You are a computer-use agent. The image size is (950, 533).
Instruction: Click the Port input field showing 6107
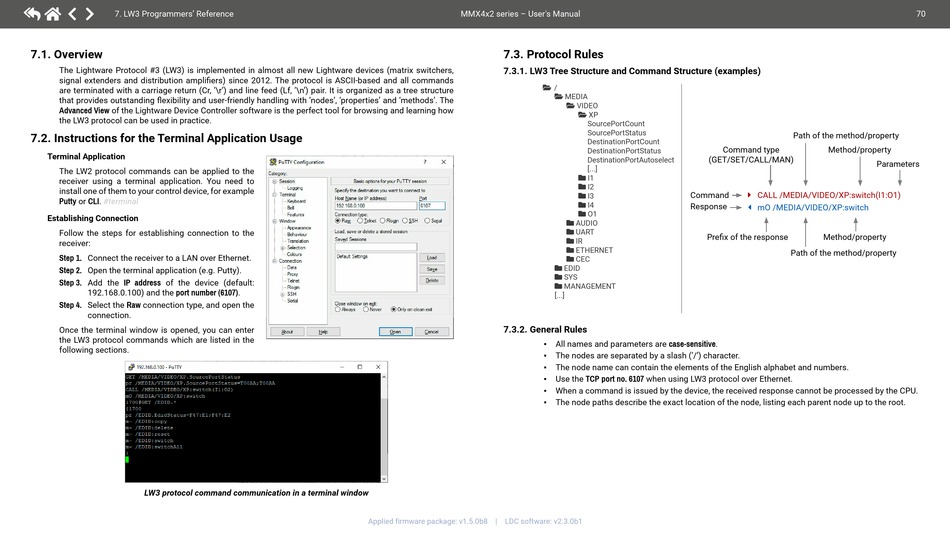[x=431, y=206]
